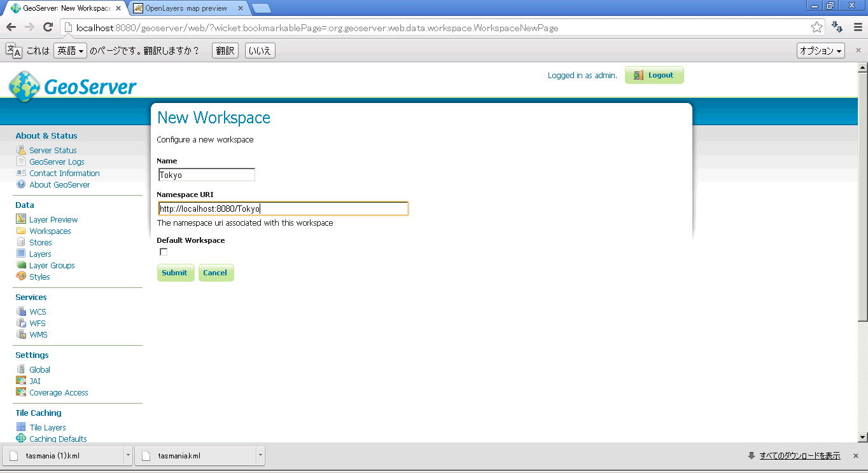Click the Layer Preview icon in sidebar

(21, 219)
